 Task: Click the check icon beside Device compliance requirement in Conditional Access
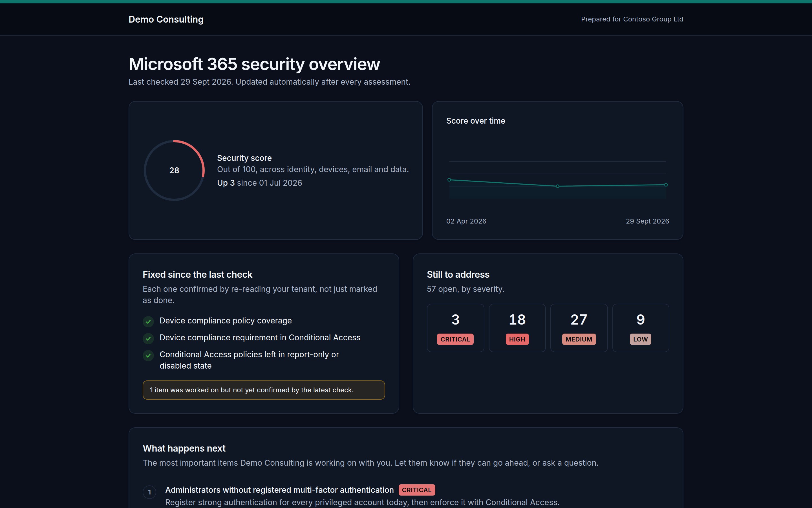(x=148, y=338)
